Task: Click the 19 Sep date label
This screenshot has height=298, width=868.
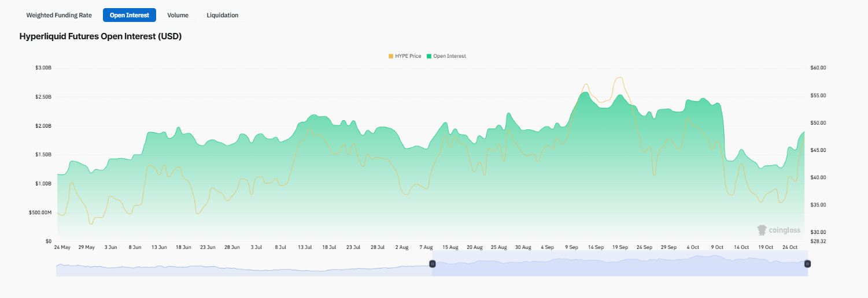Action: tap(619, 247)
